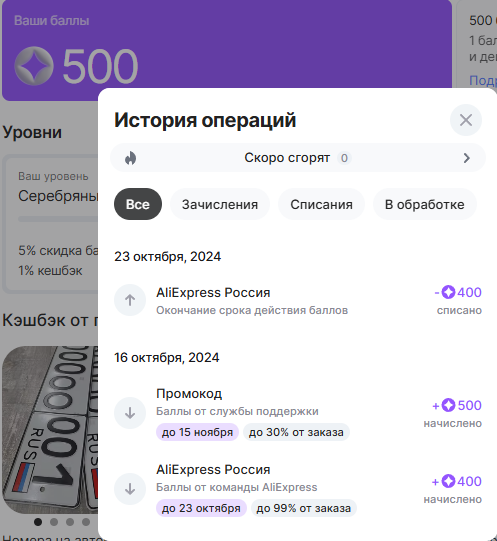Click the points coin icon beside +500
497x541 pixels.
pyautogui.click(x=448, y=405)
